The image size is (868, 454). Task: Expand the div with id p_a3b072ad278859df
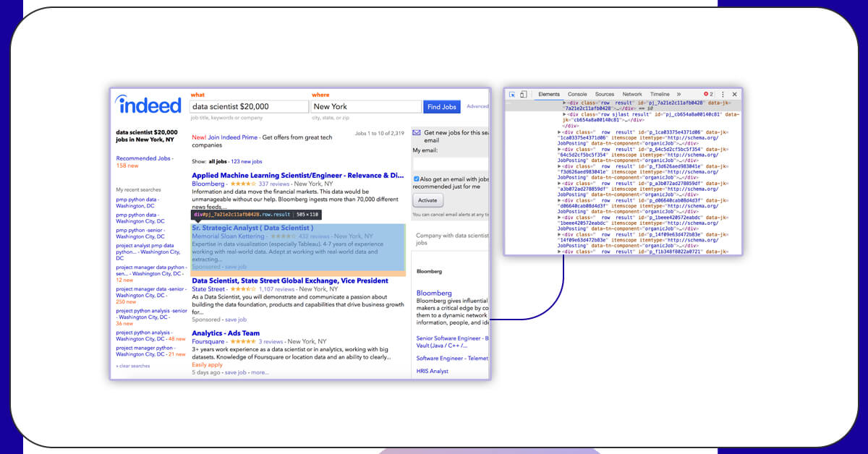point(559,184)
